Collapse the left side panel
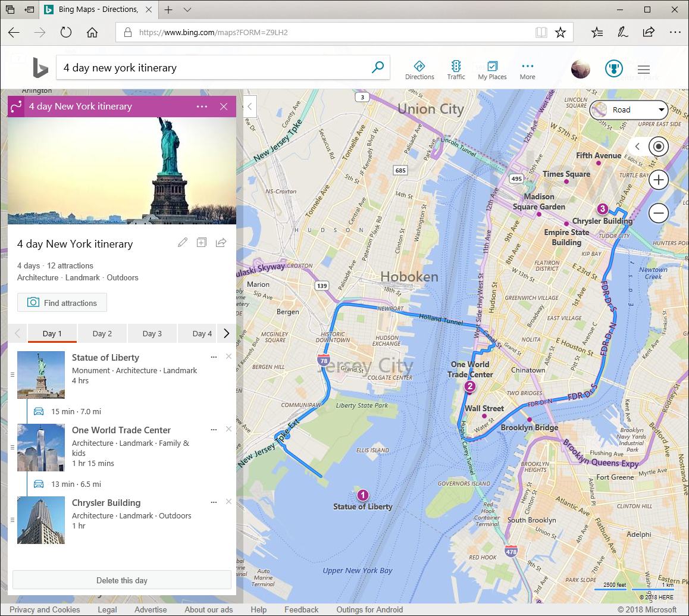The width and height of the screenshot is (689, 616). tap(249, 107)
